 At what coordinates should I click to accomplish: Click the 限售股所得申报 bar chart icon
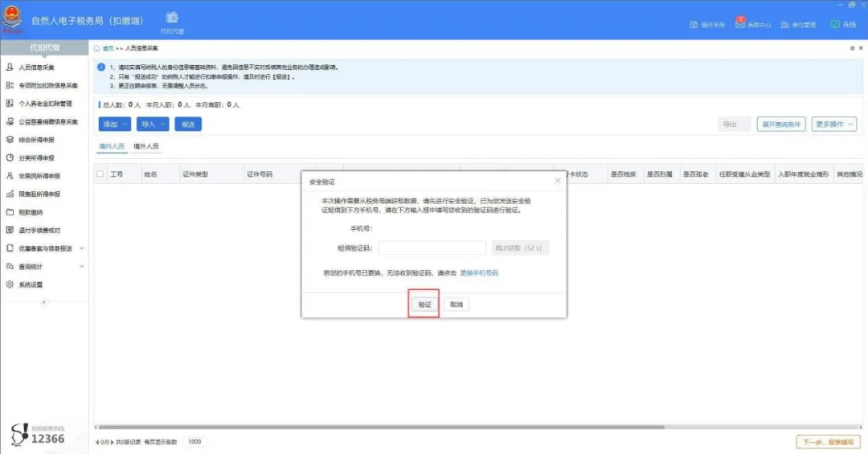pyautogui.click(x=10, y=194)
